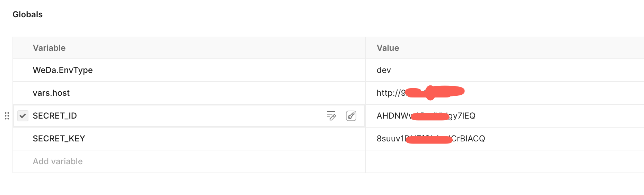Click the SECRET_KEY value starting with 8suuv1
Image resolution: width=644 pixels, height=195 pixels.
tap(430, 139)
